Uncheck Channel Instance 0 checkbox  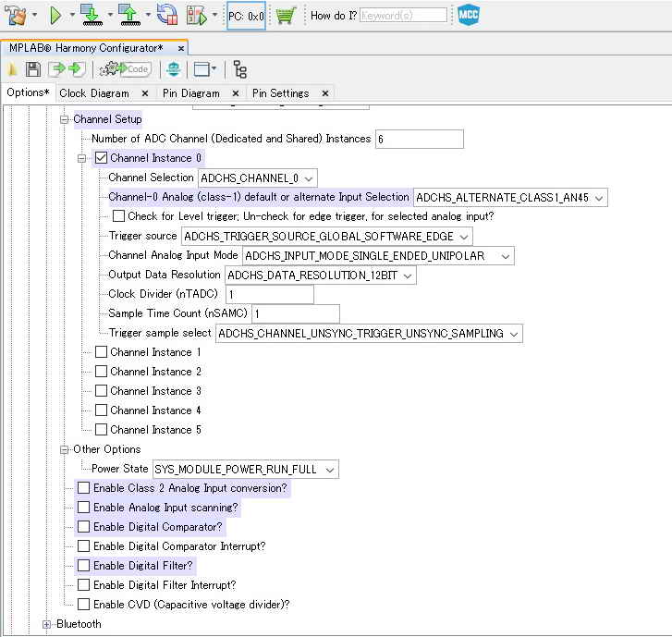click(101, 158)
